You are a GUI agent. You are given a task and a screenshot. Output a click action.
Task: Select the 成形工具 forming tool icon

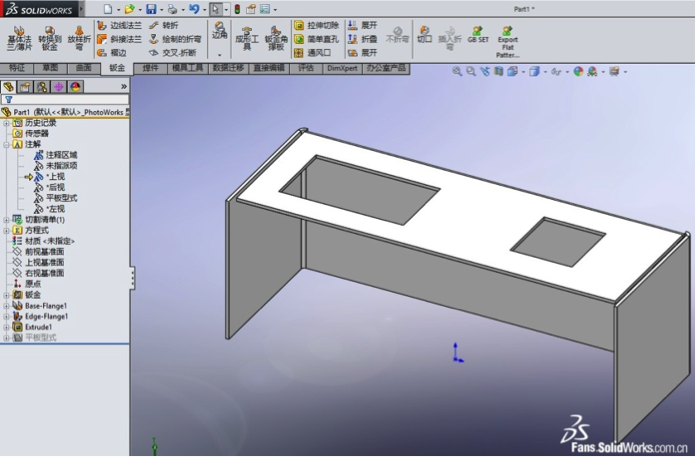tap(247, 38)
